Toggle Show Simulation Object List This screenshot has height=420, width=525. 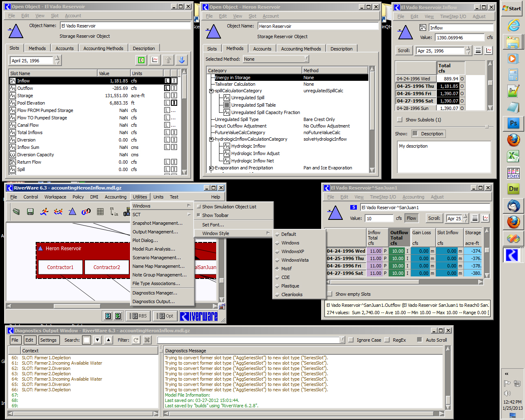(229, 207)
